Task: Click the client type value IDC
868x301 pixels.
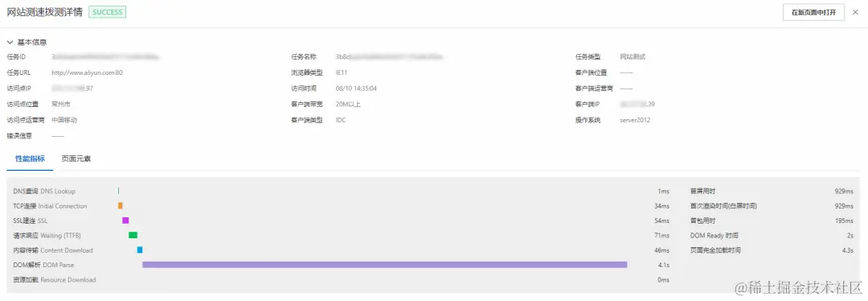Action: [341, 120]
